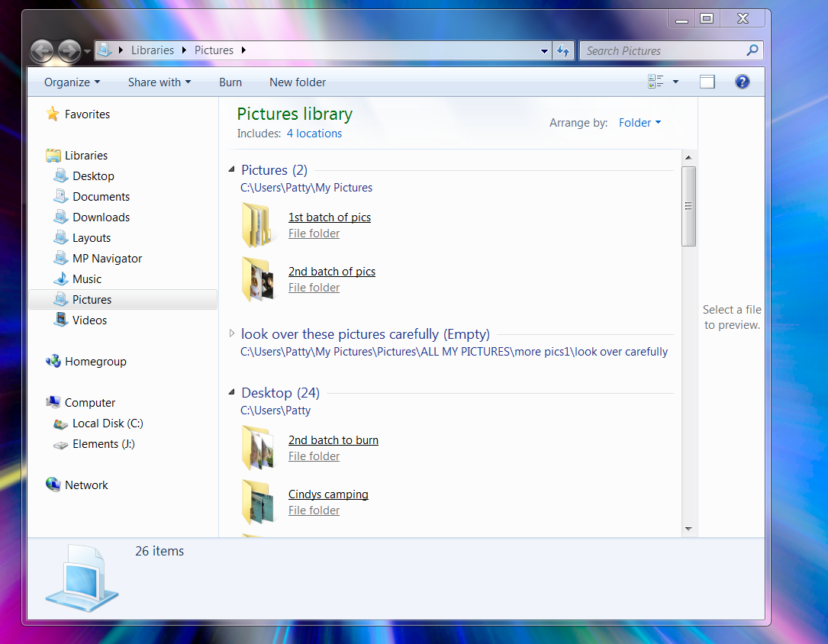Screen dimensions: 828x644
Task: Open the view options dropdown arrow
Action: 675,82
